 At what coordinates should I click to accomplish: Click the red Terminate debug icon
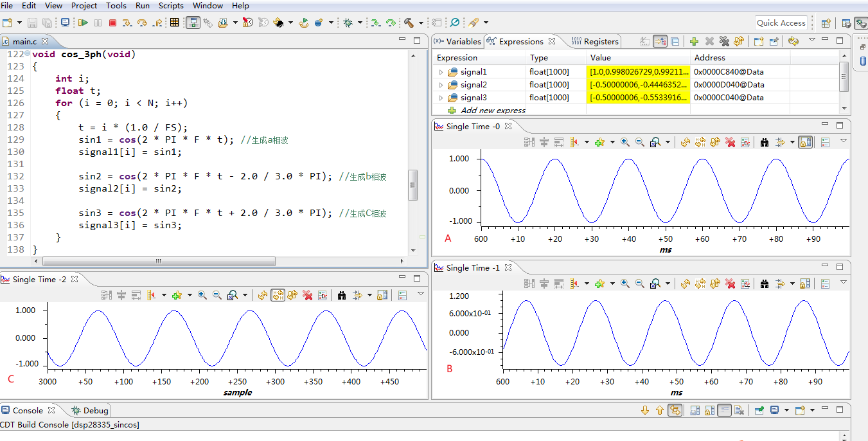[112, 22]
